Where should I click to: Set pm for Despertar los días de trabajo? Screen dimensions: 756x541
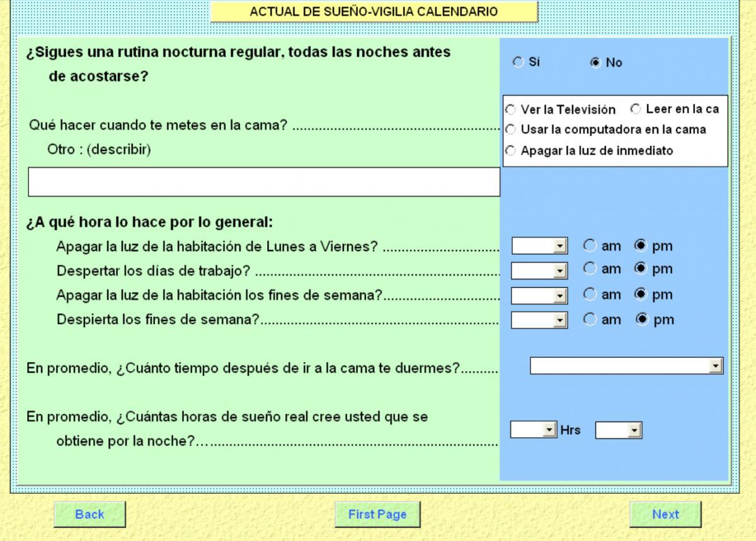[641, 269]
